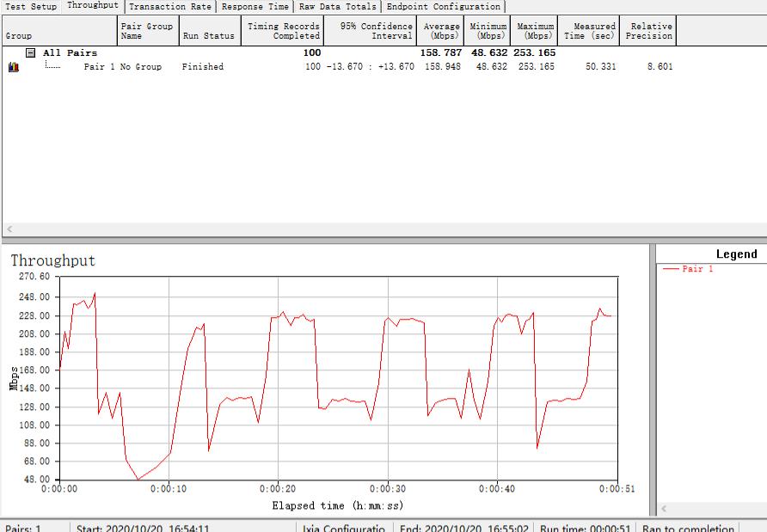Screen dimensions: 767x532
Task: Click the Throughput chart title
Action: click(x=53, y=260)
